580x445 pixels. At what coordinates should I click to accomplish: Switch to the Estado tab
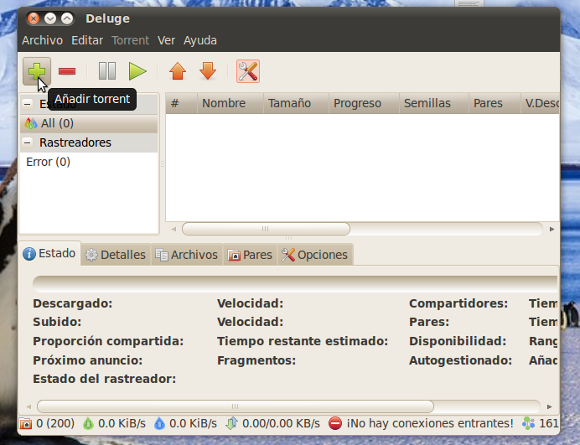[x=50, y=253]
